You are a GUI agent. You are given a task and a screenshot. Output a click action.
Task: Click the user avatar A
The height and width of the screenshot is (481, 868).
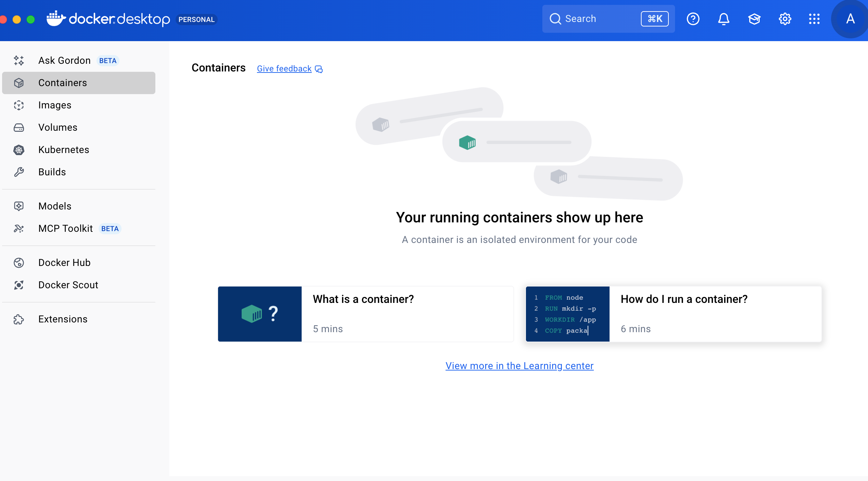[x=850, y=19]
